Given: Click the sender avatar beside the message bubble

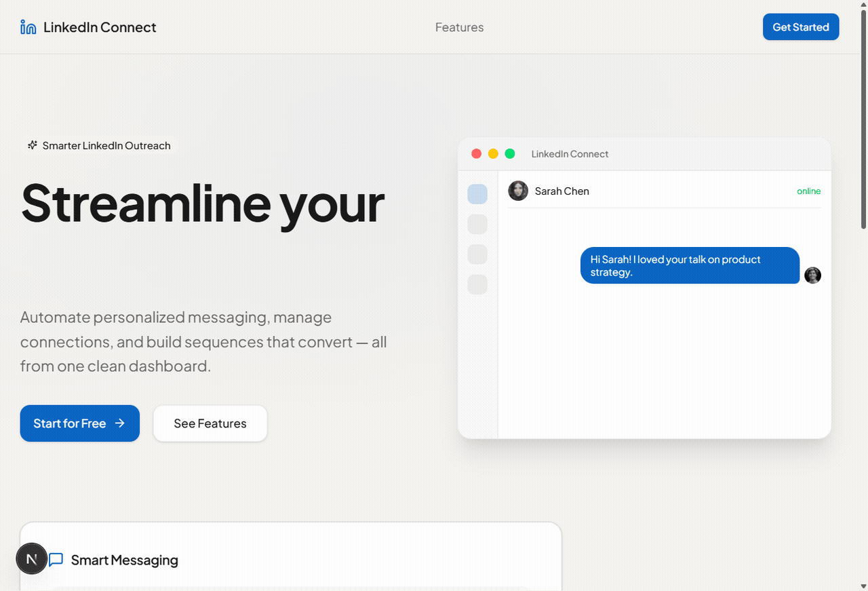Looking at the screenshot, I should tap(812, 275).
